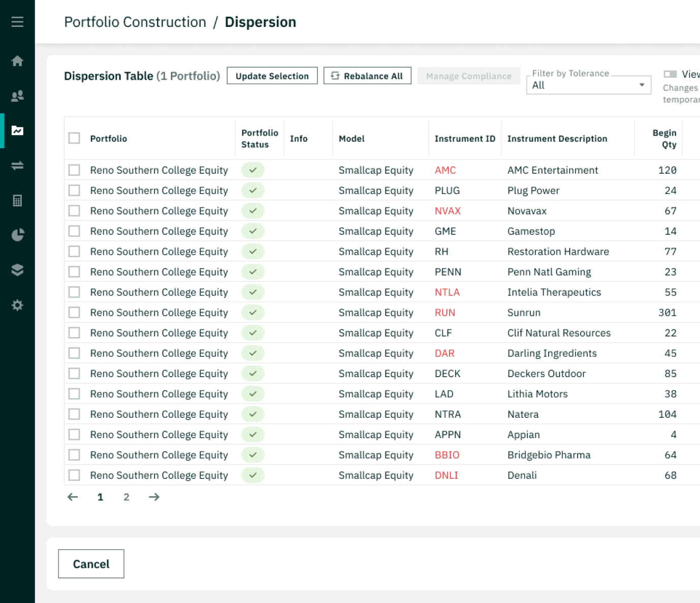Image resolution: width=700 pixels, height=603 pixels.
Task: Expand the hamburger navigation menu
Action: [17, 21]
